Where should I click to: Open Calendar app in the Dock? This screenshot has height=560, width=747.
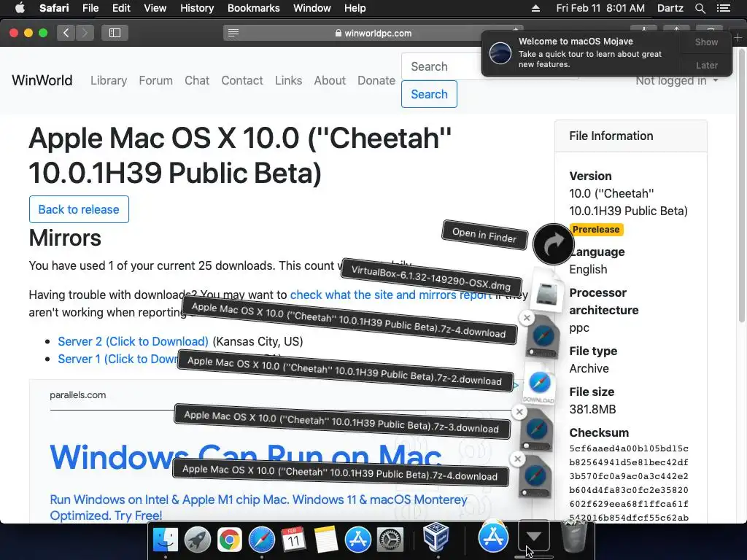[293, 540]
